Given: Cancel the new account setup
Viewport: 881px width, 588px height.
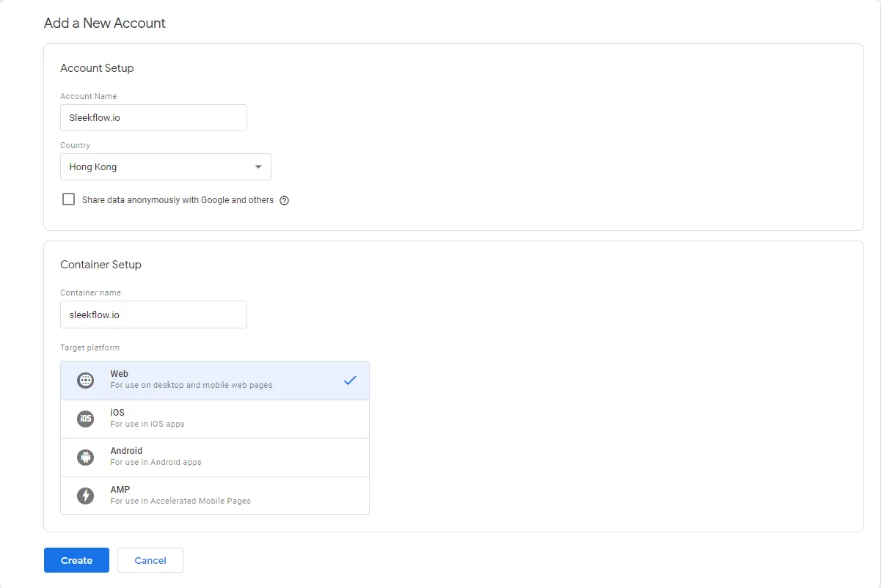Looking at the screenshot, I should (150, 560).
